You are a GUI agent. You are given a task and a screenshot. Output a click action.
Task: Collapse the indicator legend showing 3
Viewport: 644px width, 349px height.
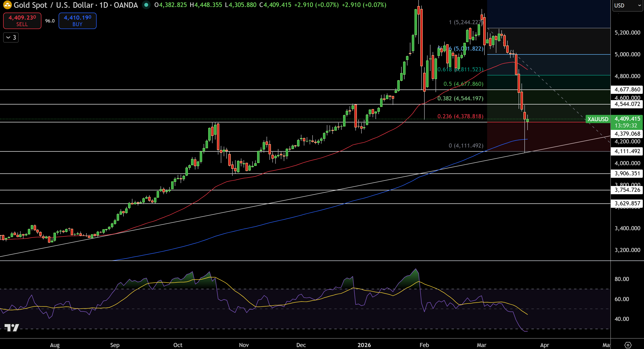pyautogui.click(x=11, y=37)
